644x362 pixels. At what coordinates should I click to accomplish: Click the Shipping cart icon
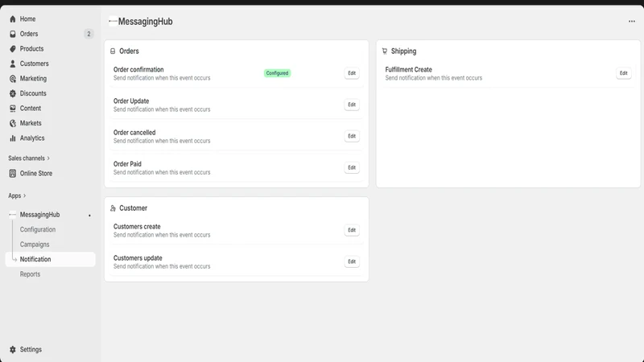[385, 51]
